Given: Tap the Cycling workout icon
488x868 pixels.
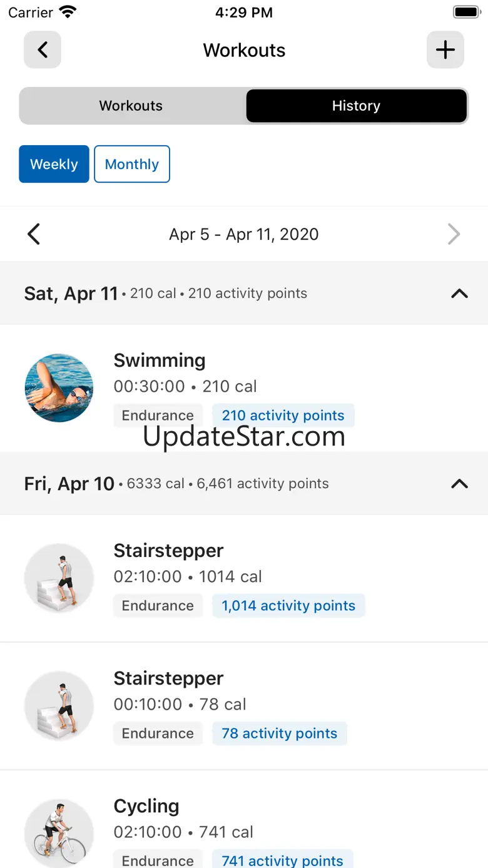Looking at the screenshot, I should pos(59,832).
